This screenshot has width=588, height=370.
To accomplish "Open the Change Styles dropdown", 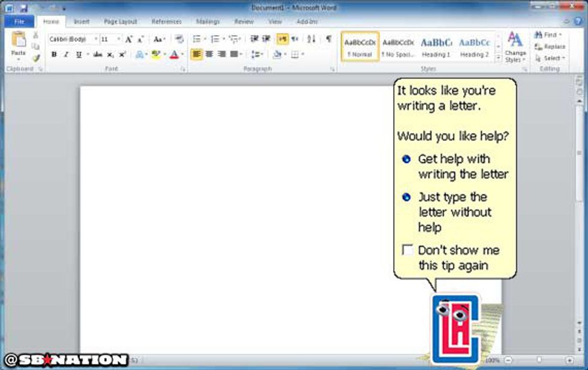I will point(515,48).
